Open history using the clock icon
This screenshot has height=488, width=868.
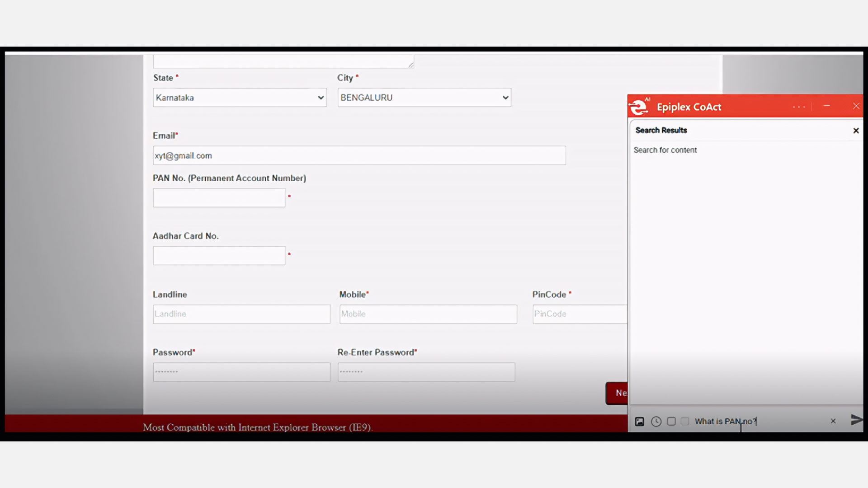(656, 421)
